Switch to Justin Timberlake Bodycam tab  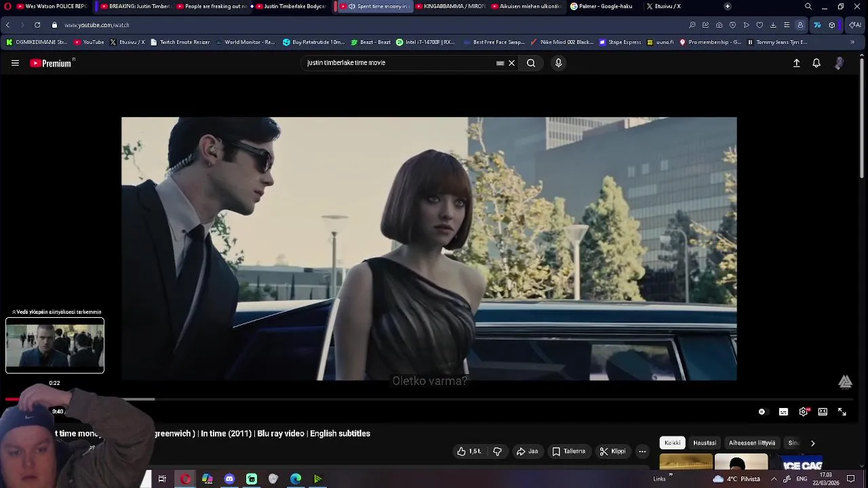pyautogui.click(x=292, y=6)
